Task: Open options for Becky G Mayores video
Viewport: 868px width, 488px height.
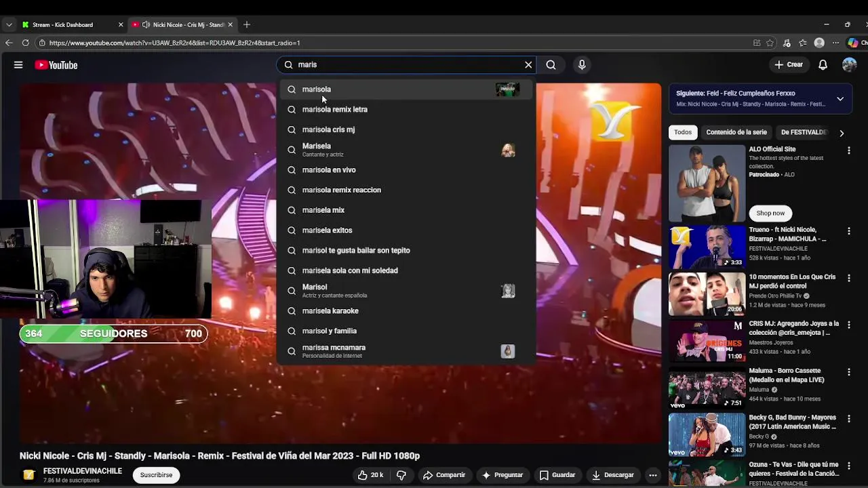Action: [x=848, y=418]
